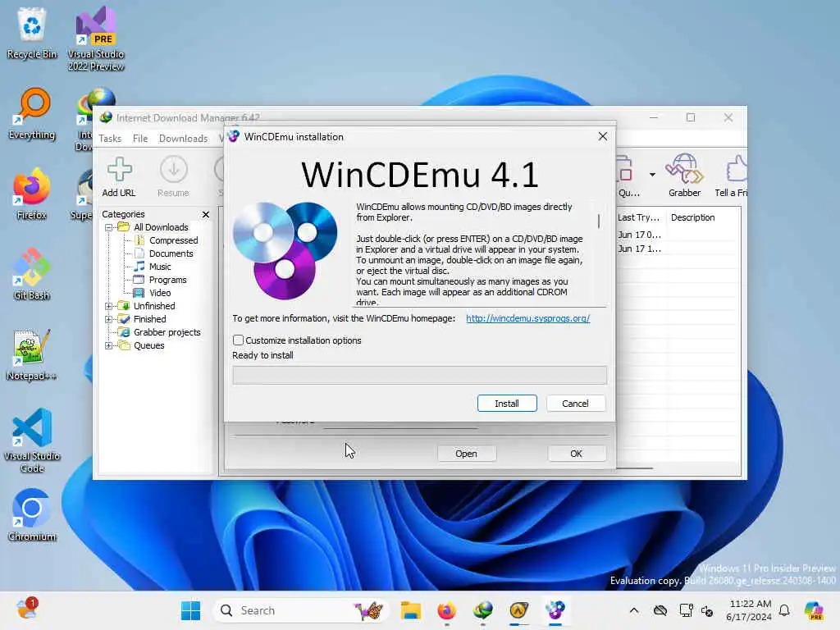Select All Downloads category
This screenshot has width=840, height=630.
click(x=161, y=227)
